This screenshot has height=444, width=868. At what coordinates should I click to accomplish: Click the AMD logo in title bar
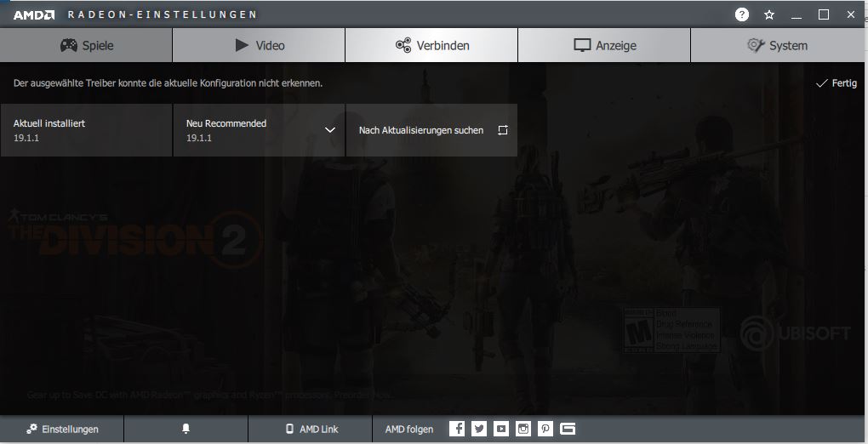(x=34, y=15)
